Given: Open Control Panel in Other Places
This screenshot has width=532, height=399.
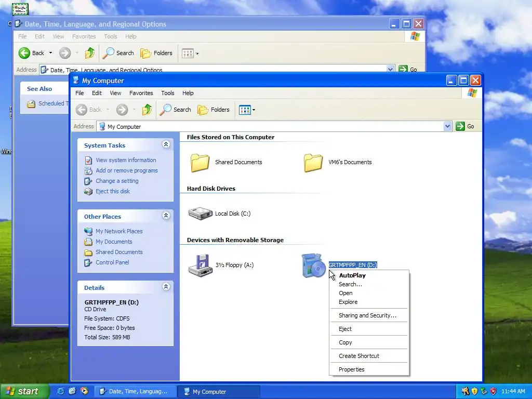Looking at the screenshot, I should 112,262.
